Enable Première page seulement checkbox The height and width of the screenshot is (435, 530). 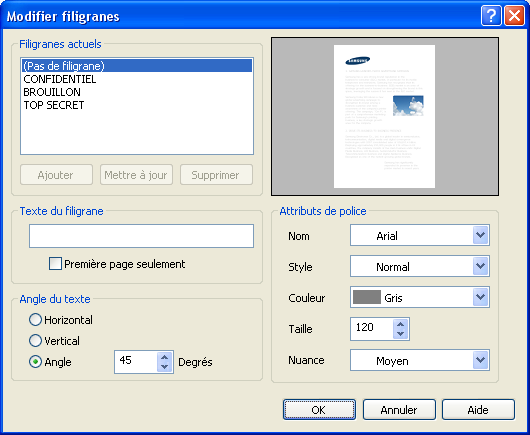coord(55,264)
